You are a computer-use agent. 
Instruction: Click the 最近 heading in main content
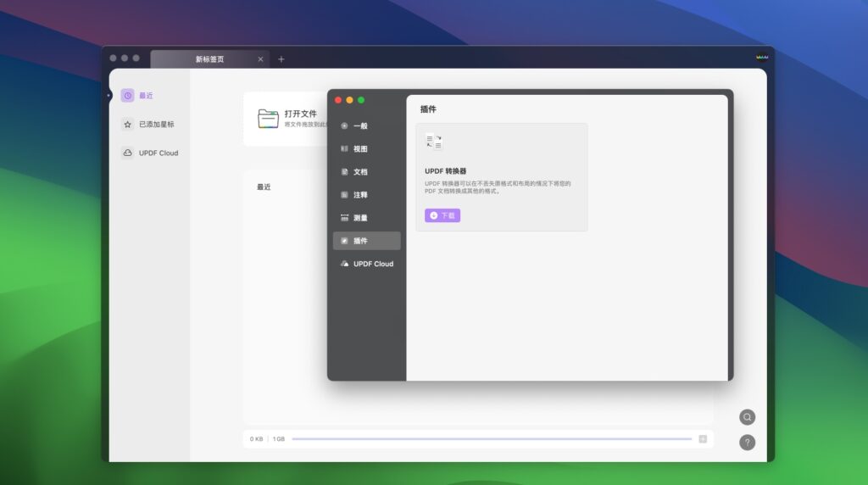264,187
